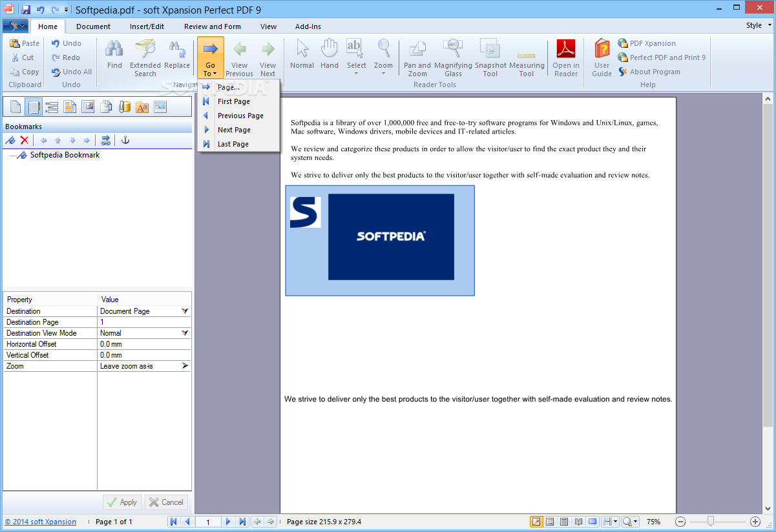The height and width of the screenshot is (532, 776).
Task: Toggle continuous page layout button
Action: (x=564, y=522)
